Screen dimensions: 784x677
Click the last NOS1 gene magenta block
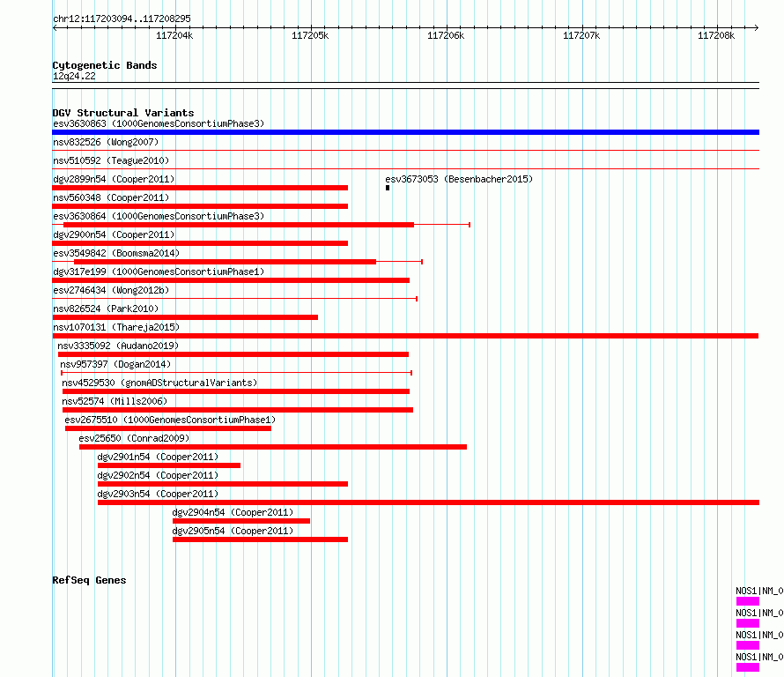click(x=748, y=667)
